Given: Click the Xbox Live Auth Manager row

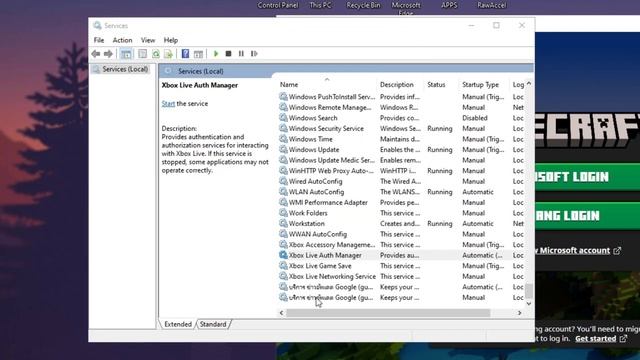Looking at the screenshot, I should (x=402, y=255).
